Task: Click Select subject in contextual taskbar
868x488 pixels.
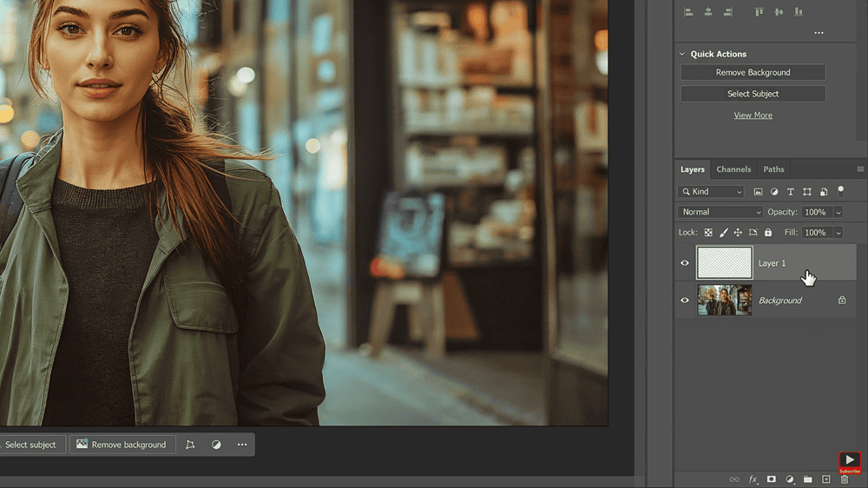Action: pos(32,445)
